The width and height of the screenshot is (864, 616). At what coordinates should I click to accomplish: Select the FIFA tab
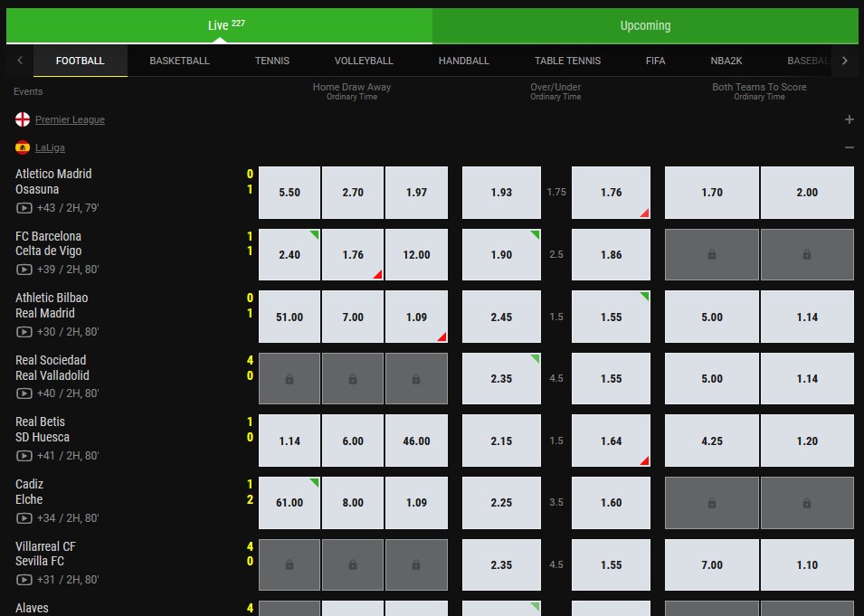click(x=655, y=61)
